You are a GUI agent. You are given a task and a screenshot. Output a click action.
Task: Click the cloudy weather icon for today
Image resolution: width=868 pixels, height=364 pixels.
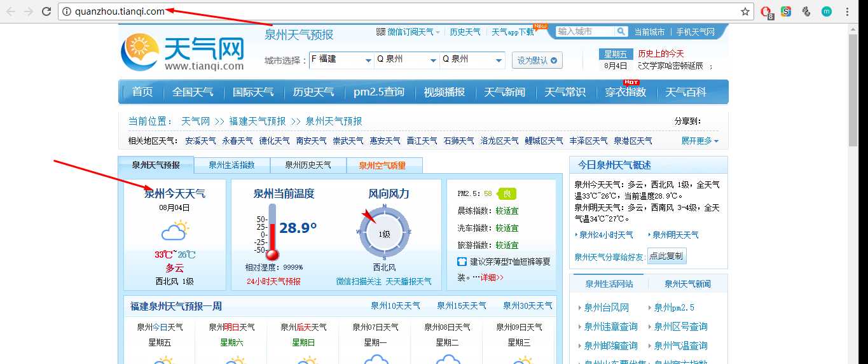(x=174, y=230)
